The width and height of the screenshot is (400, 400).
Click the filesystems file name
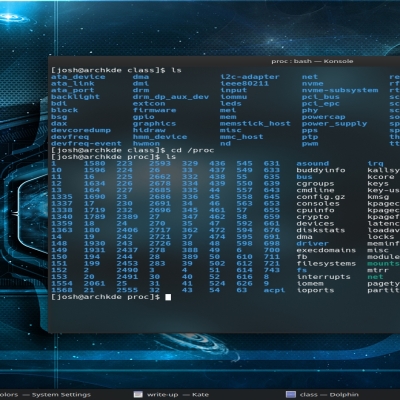[x=326, y=264]
